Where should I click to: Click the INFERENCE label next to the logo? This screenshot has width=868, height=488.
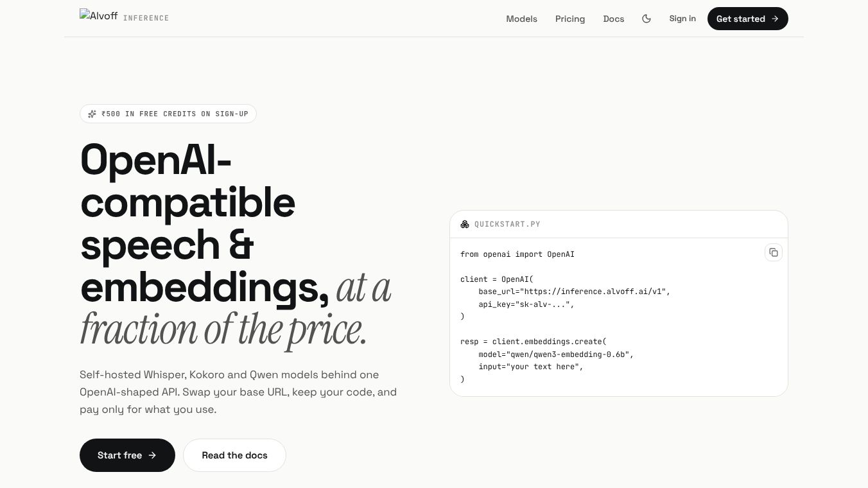coord(146,18)
